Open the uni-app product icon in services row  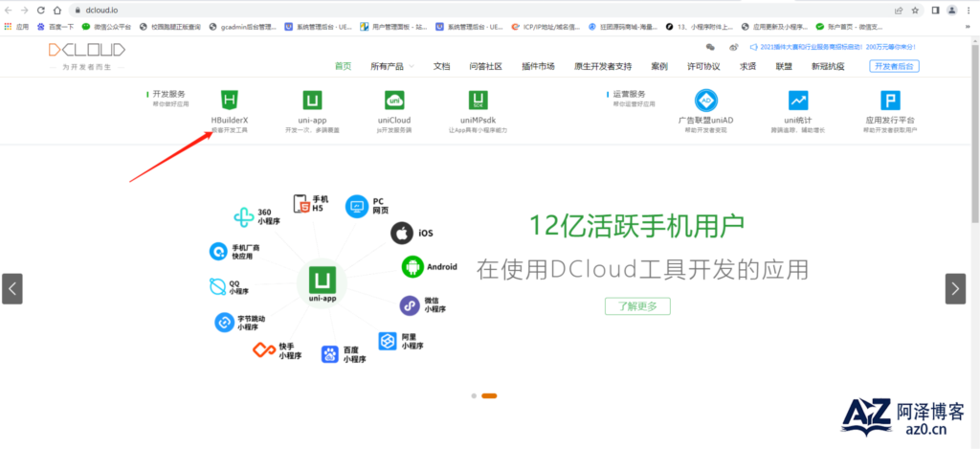pos(313,101)
